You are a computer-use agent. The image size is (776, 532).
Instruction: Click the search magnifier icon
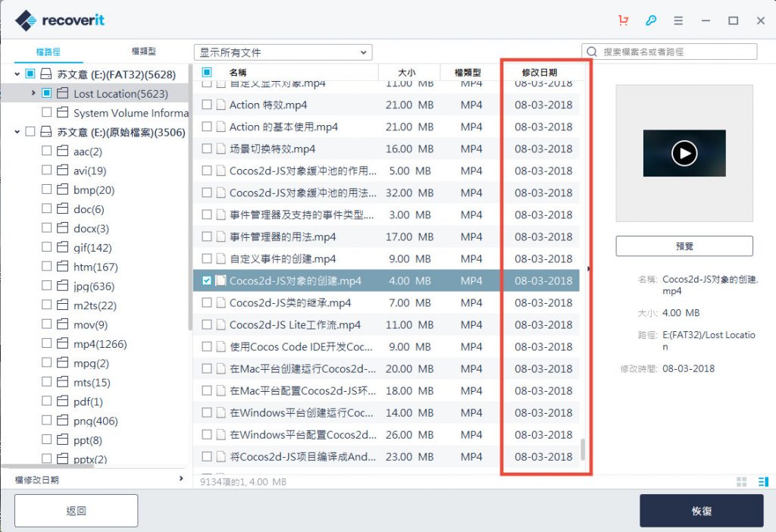[591, 52]
